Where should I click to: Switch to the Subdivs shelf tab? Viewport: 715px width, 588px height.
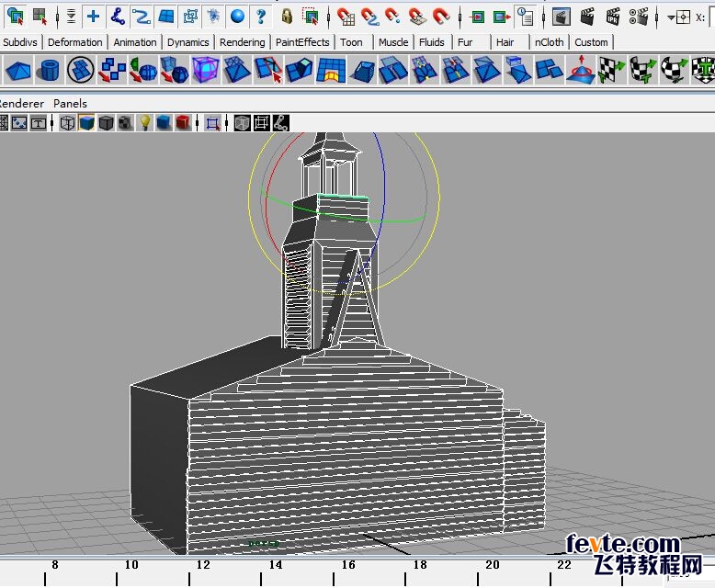pos(20,42)
